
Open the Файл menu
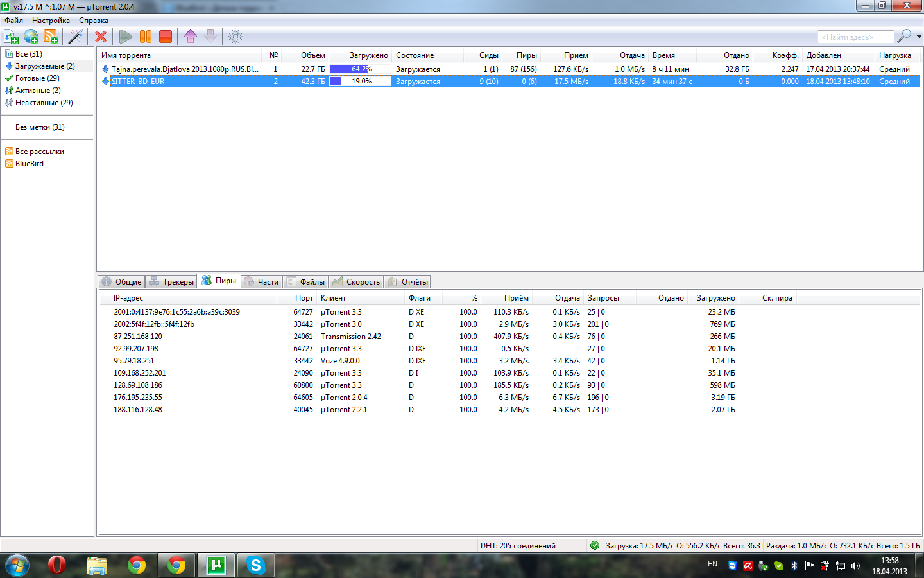tap(13, 21)
